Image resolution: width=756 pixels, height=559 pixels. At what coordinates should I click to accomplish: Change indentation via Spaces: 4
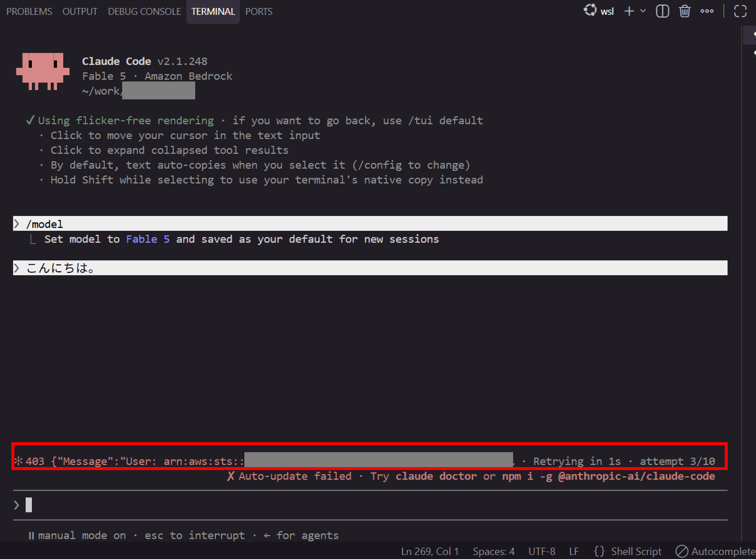click(494, 551)
